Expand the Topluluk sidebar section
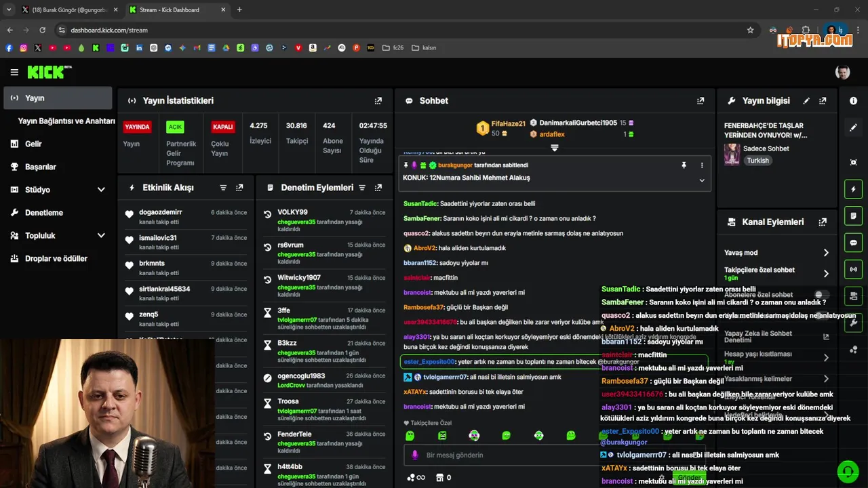868x488 pixels. coord(101,236)
